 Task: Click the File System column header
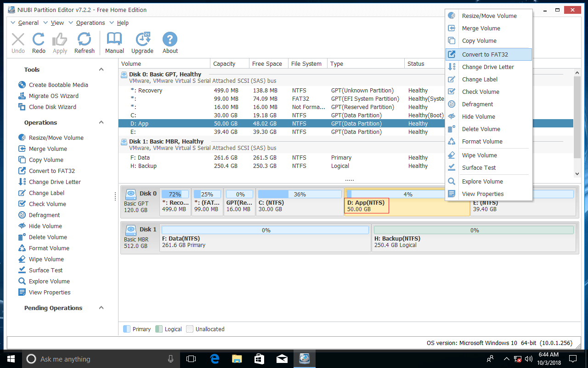point(306,63)
